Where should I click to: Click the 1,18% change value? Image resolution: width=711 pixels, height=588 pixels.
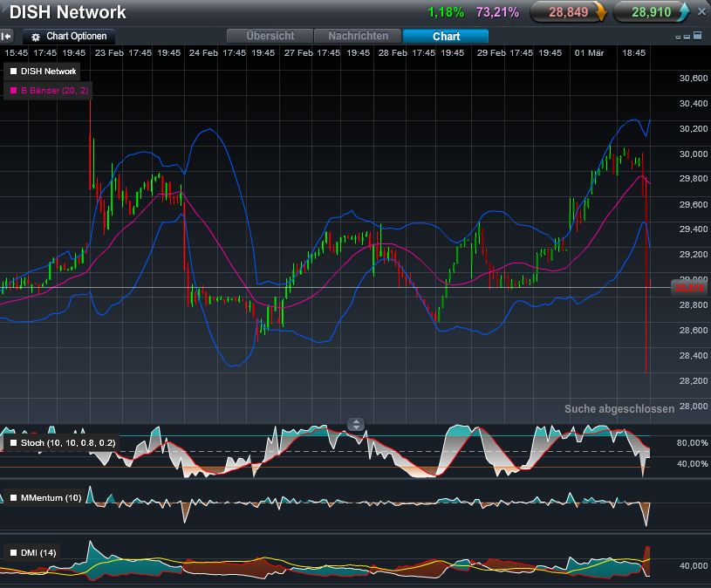coord(446,12)
